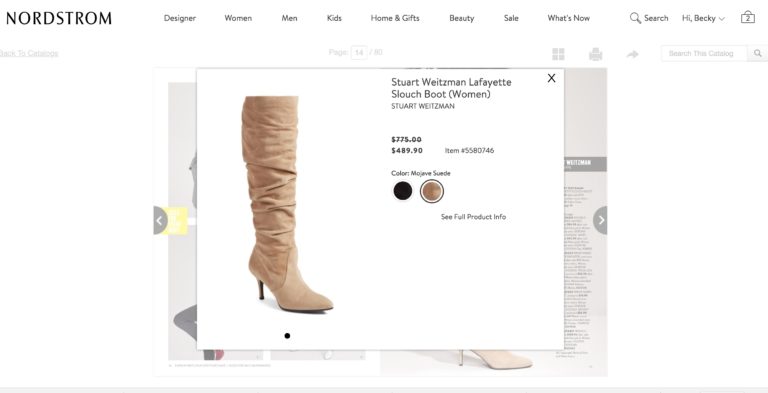Switch to the thumbnail grid view icon
The image size is (768, 393).
(x=558, y=54)
